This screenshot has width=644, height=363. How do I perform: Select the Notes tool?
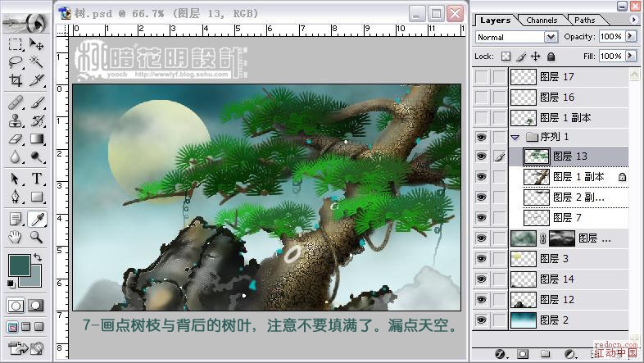pos(16,220)
